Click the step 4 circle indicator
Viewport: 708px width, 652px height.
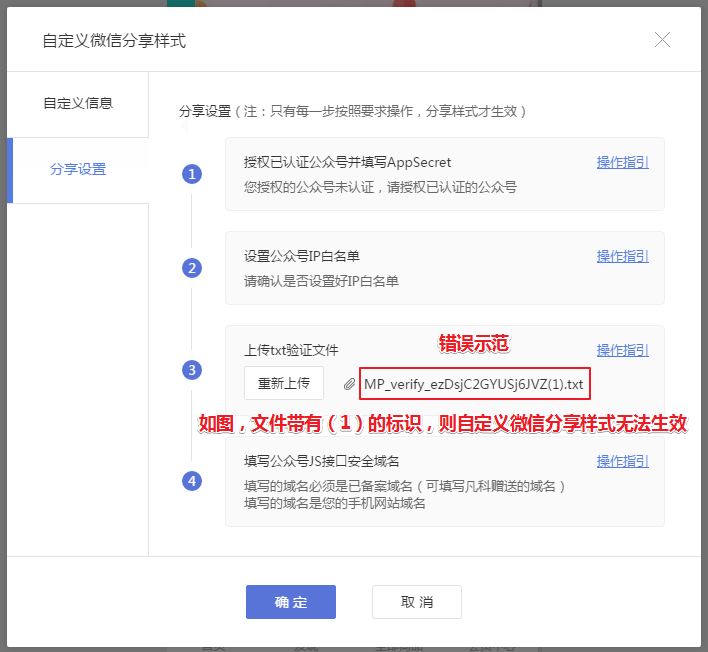pos(192,481)
